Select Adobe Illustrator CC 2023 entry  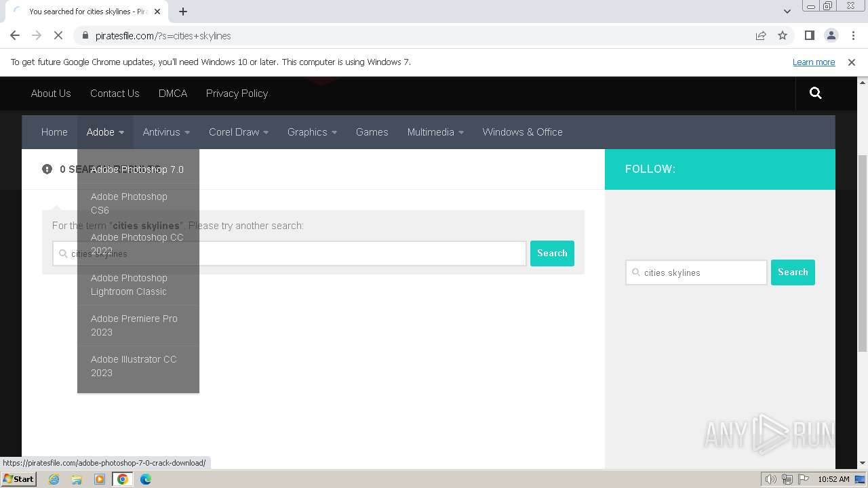[138, 366]
